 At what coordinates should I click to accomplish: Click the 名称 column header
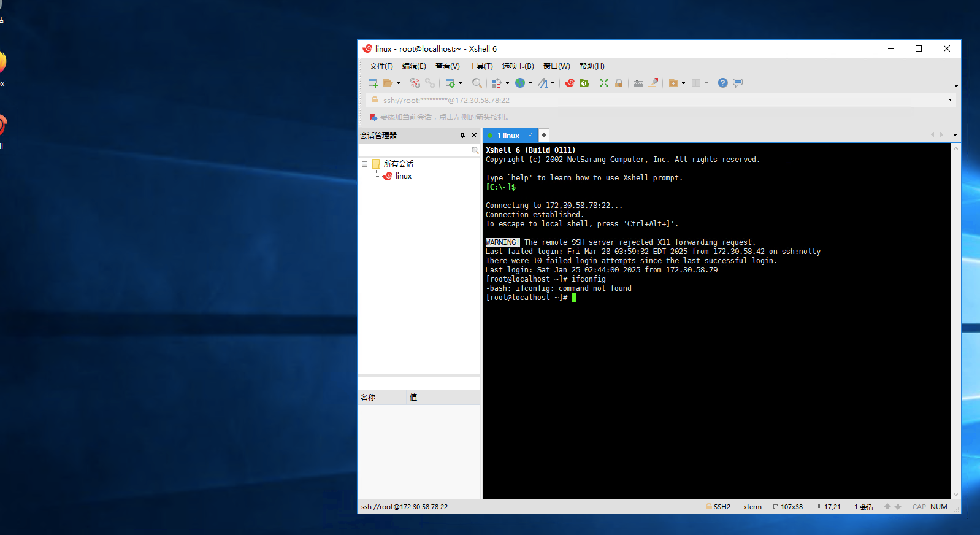point(382,398)
